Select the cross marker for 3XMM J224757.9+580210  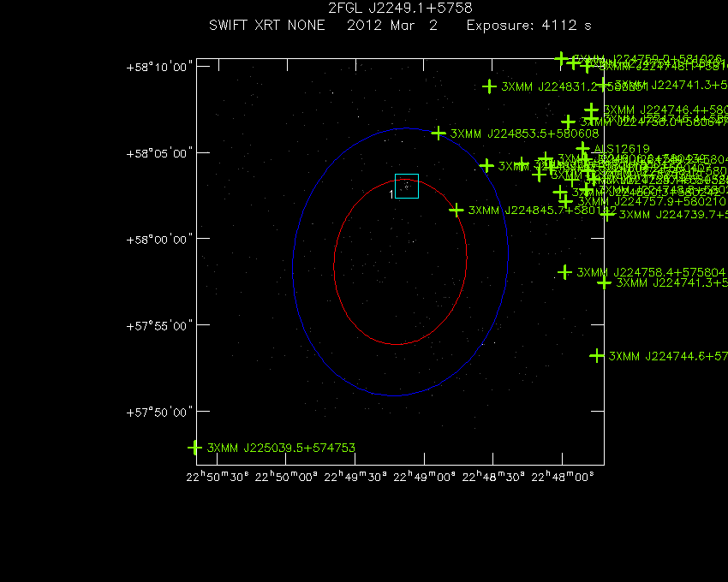pos(565,201)
